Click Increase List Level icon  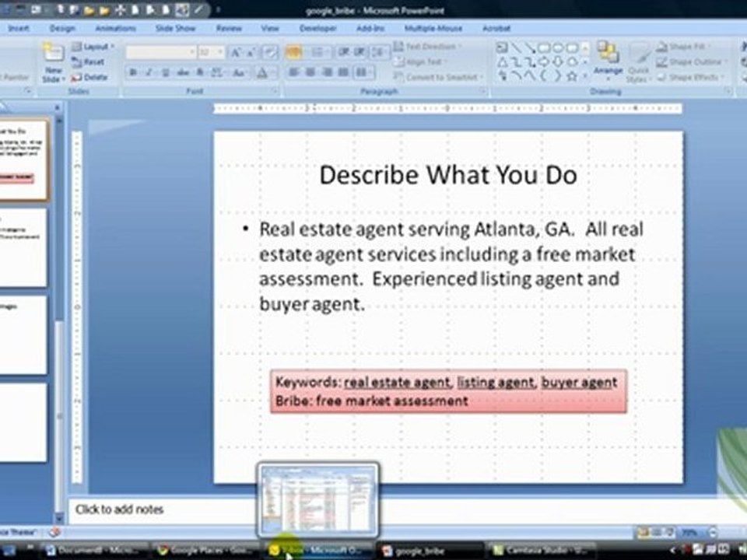pyautogui.click(x=360, y=52)
